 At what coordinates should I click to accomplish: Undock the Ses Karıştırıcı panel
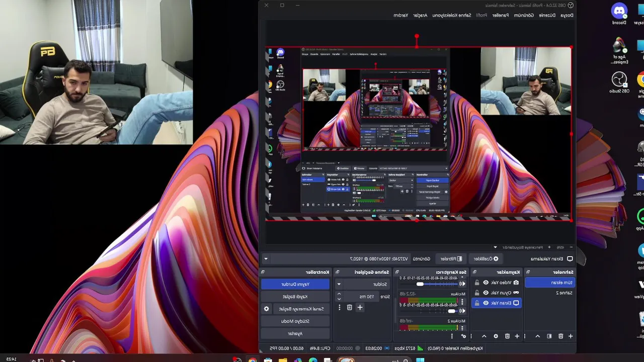[x=397, y=272]
